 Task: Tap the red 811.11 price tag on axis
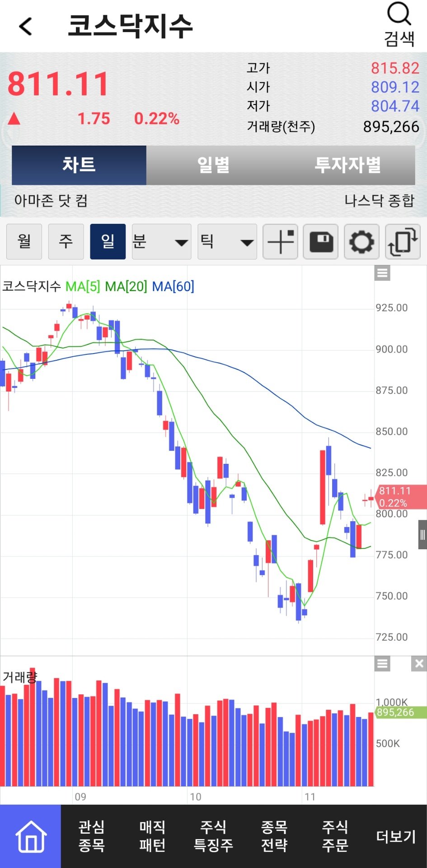pos(400,497)
